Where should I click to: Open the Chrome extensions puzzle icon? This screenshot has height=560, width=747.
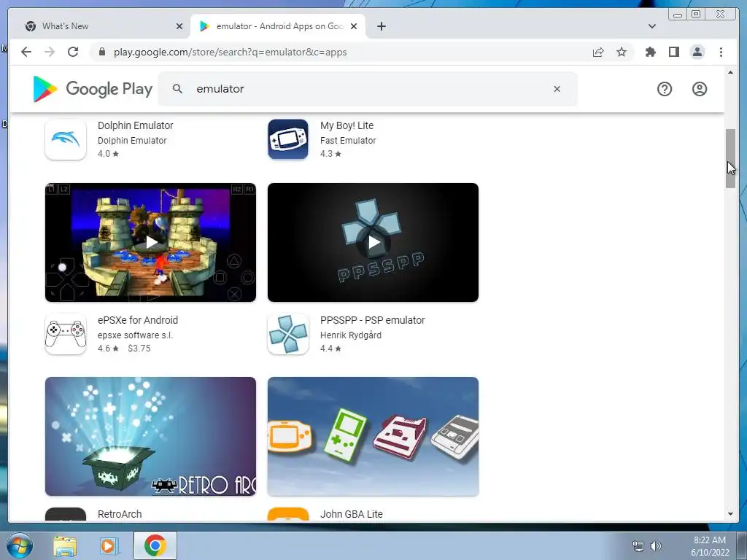click(x=650, y=52)
